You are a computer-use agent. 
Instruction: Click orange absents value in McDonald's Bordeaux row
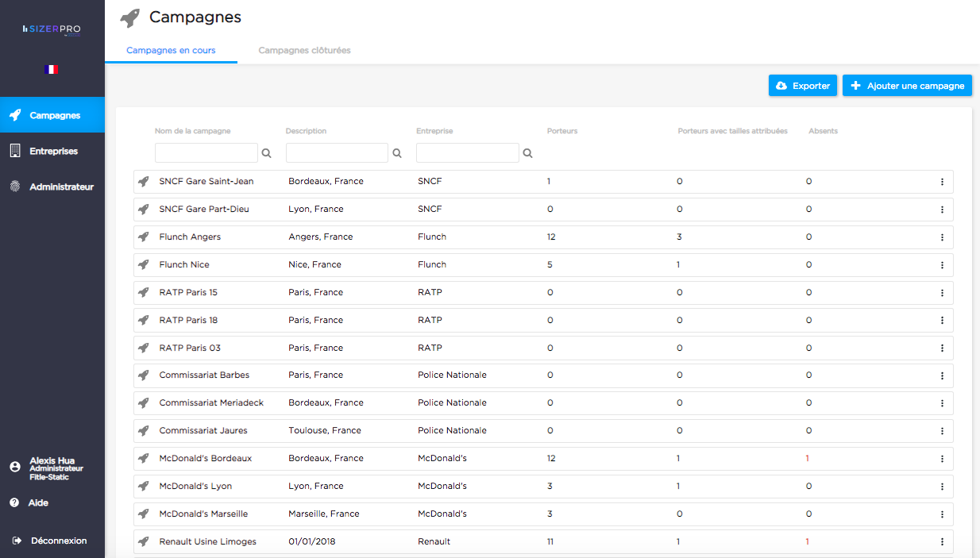808,458
